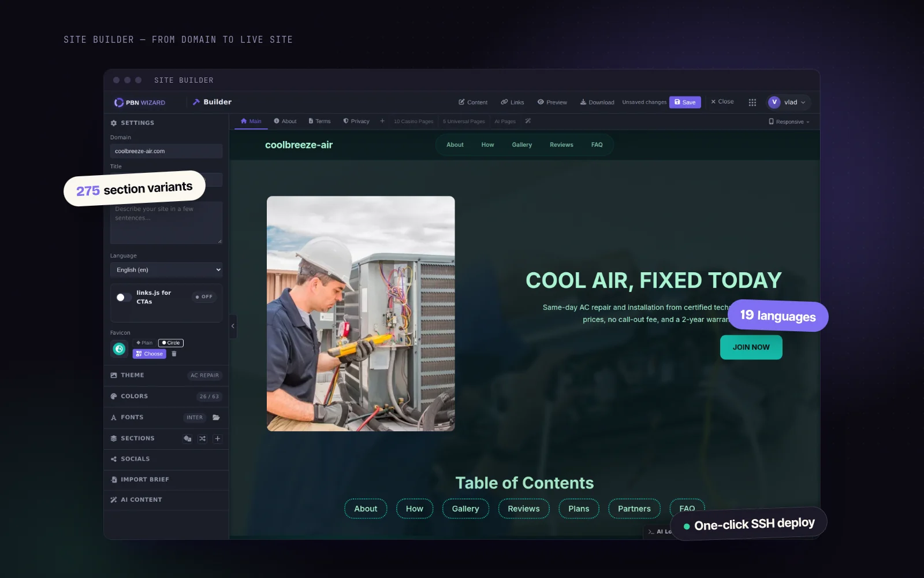The height and width of the screenshot is (578, 924).
Task: Click the Reviews chip in Table of Contents
Action: (x=524, y=509)
